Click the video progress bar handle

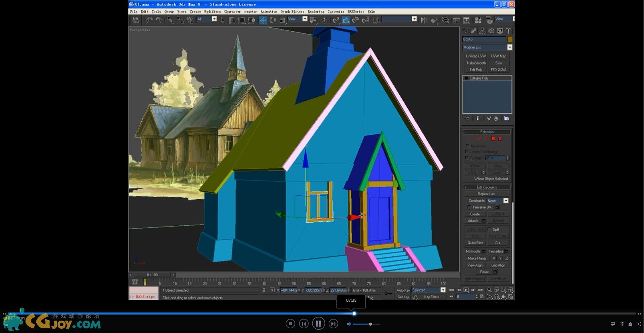pyautogui.click(x=354, y=314)
